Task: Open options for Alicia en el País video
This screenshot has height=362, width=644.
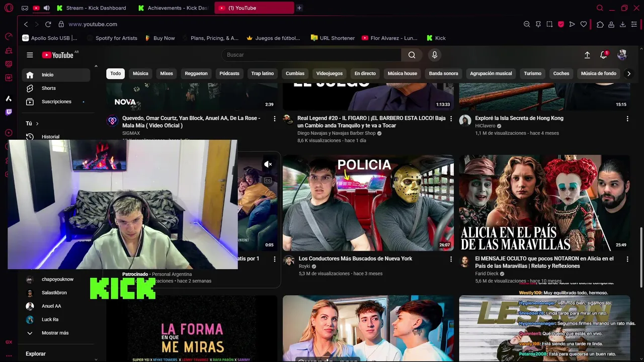Action: [627, 259]
